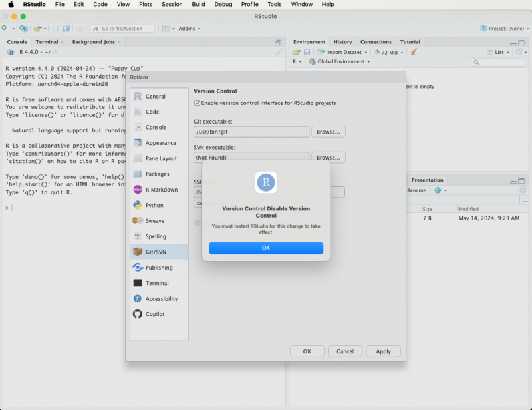Open Publishing options category
This screenshot has width=532, height=410.
[159, 268]
